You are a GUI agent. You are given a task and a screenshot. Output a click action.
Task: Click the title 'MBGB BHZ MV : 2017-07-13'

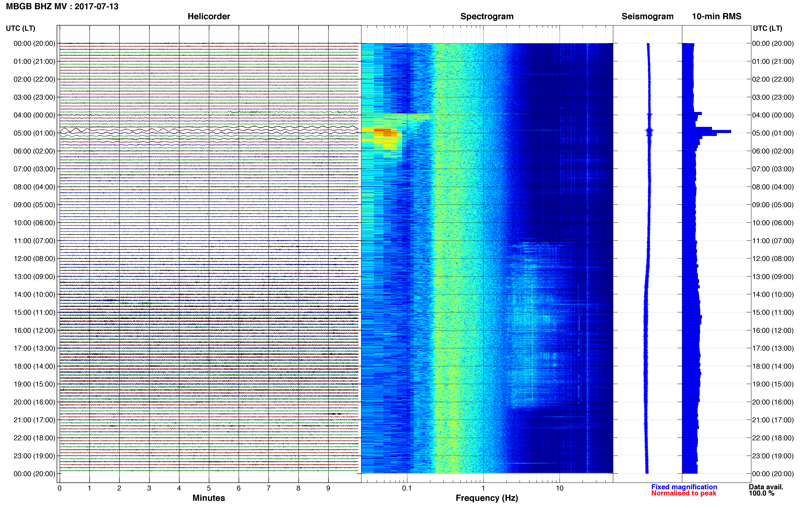[62, 6]
